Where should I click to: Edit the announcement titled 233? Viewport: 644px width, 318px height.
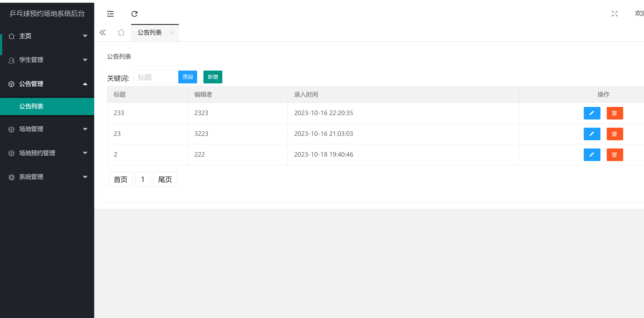[x=592, y=113]
